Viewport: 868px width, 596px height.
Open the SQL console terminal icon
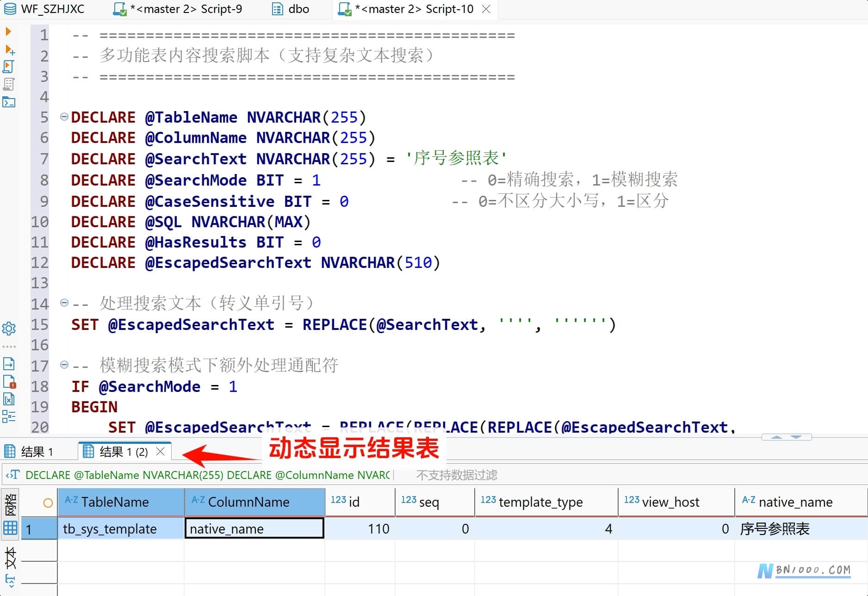[x=9, y=102]
